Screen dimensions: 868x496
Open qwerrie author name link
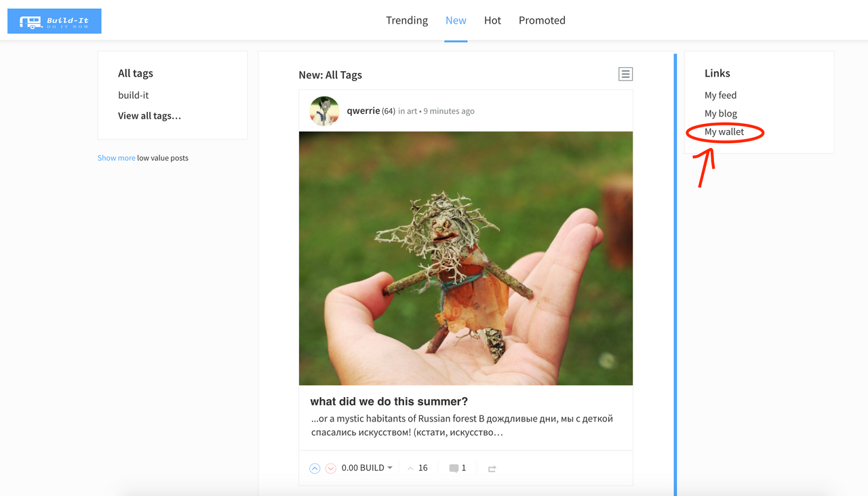coord(363,110)
